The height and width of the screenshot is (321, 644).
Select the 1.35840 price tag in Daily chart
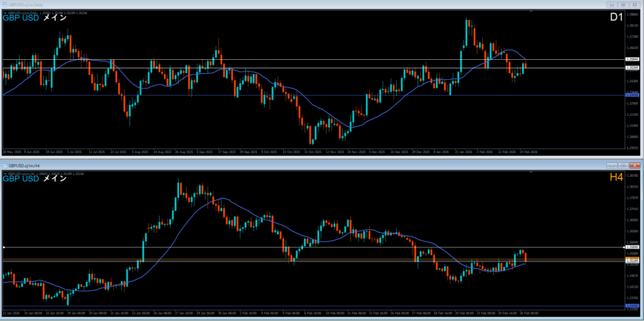coord(633,59)
